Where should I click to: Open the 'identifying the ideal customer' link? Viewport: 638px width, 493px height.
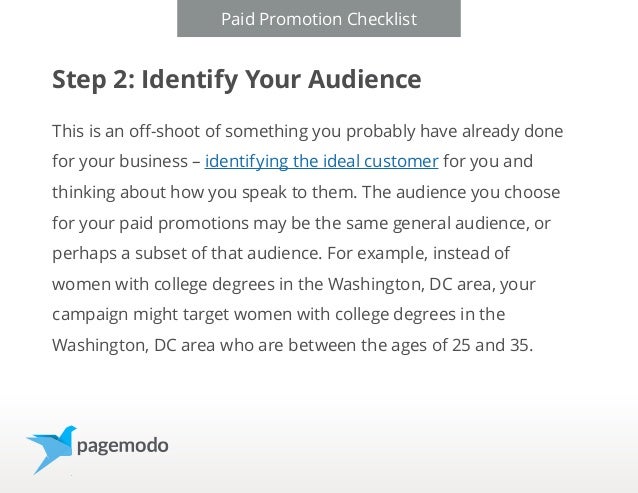[x=321, y=161]
